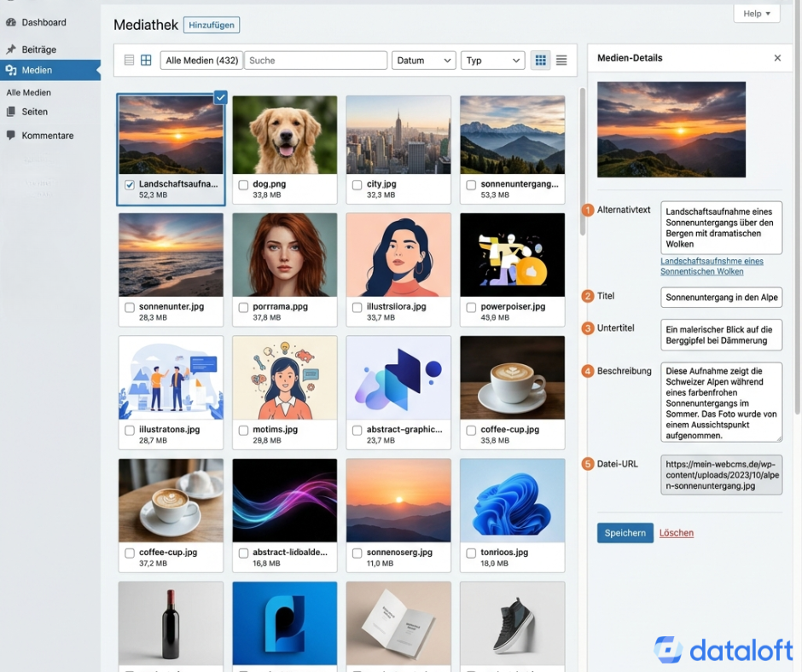This screenshot has width=802, height=672.
Task: Select the city.jpg skyline thumbnail
Action: (x=398, y=135)
